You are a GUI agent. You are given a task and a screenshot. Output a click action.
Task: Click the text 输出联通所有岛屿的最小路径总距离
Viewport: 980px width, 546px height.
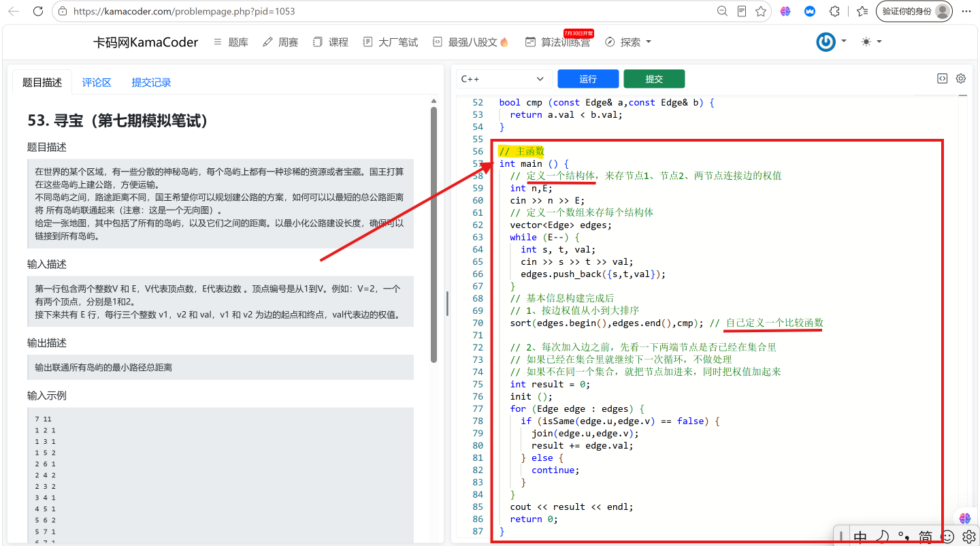coord(103,368)
